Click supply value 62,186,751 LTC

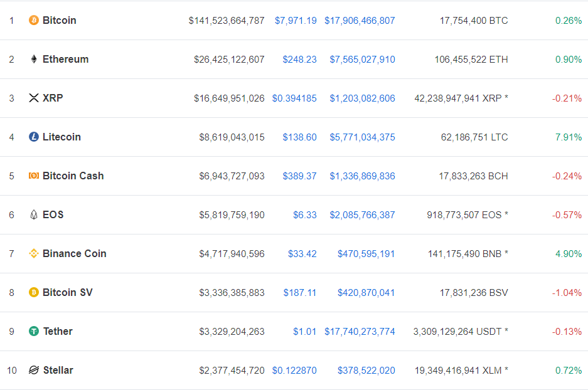pyautogui.click(x=474, y=137)
